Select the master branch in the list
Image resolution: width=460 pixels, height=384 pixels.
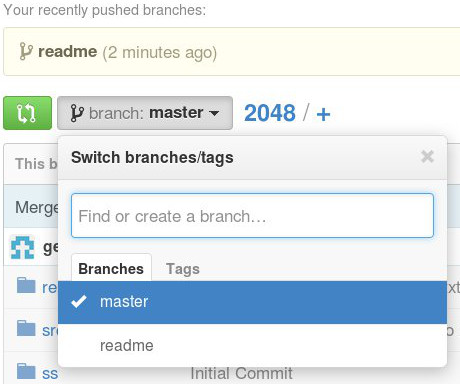[x=252, y=302]
